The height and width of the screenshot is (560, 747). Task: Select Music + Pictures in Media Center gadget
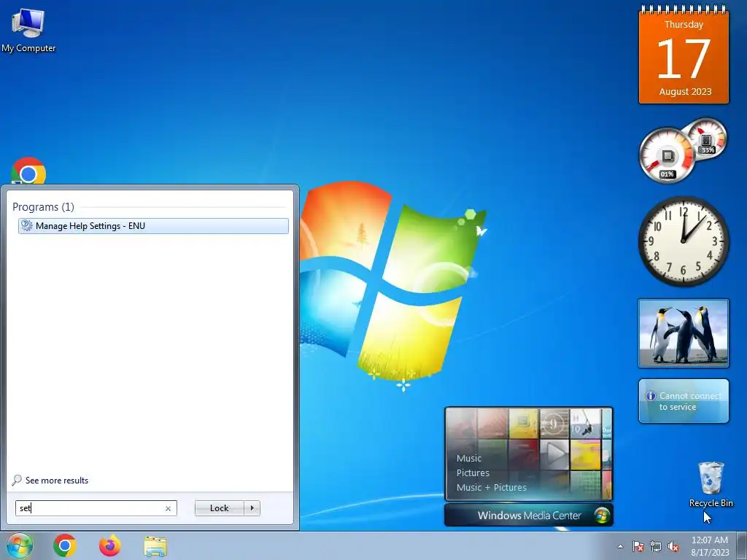(x=491, y=487)
